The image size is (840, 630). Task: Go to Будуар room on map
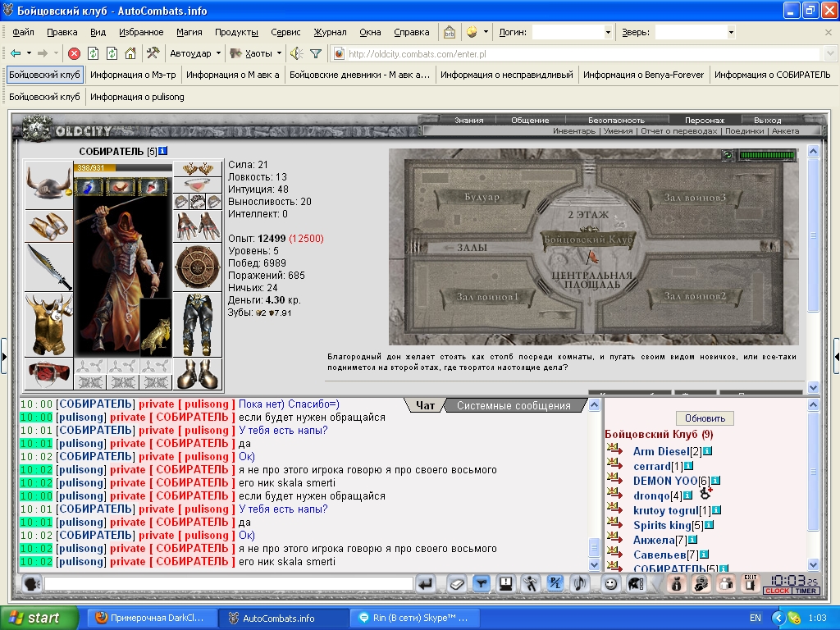click(x=482, y=197)
